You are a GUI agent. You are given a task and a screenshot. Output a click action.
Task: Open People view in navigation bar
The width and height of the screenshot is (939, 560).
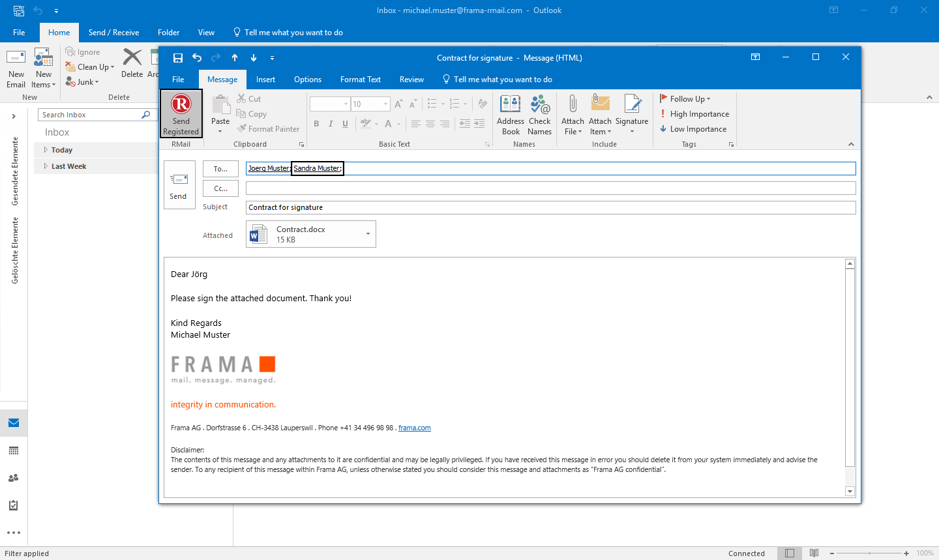14,478
